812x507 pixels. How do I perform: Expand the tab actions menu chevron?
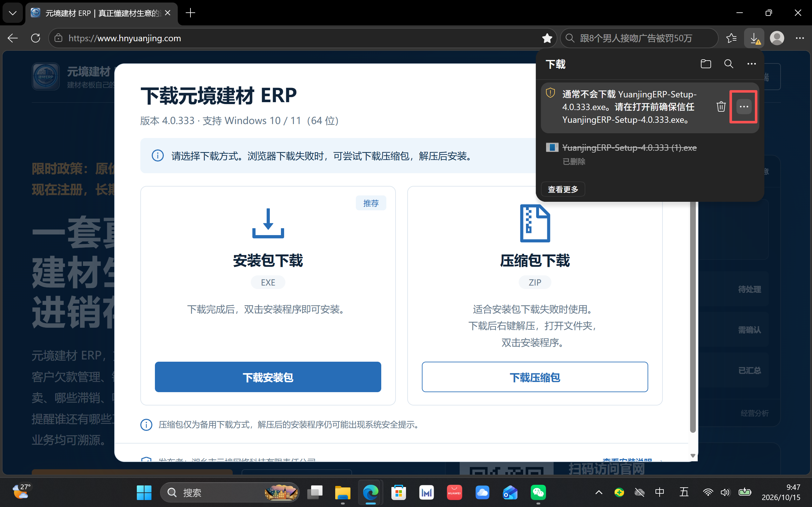tap(13, 13)
